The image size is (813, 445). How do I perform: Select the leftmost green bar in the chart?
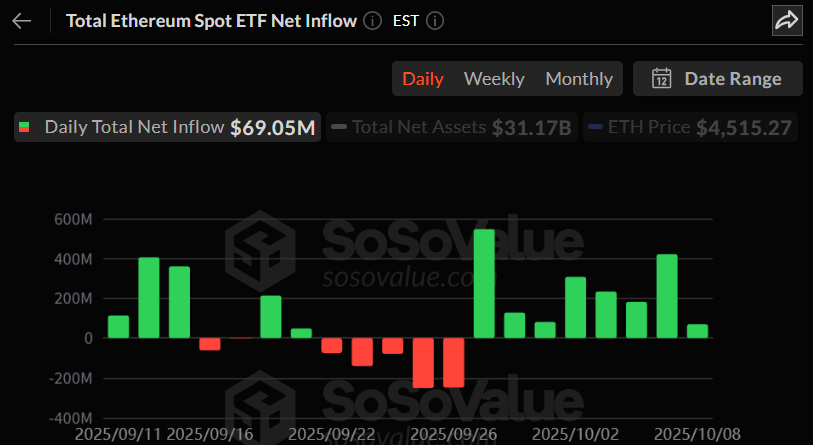[118, 327]
